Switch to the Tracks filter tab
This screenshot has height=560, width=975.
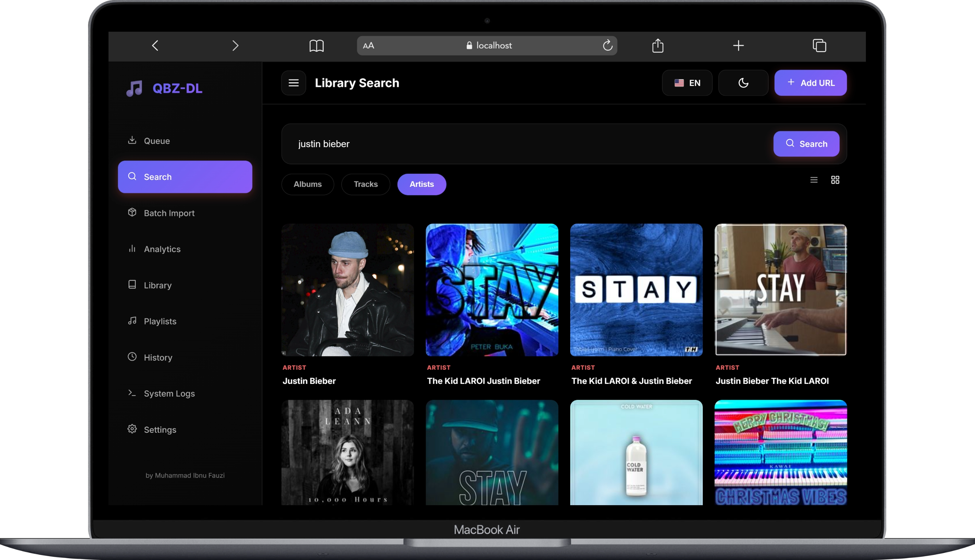[365, 184]
